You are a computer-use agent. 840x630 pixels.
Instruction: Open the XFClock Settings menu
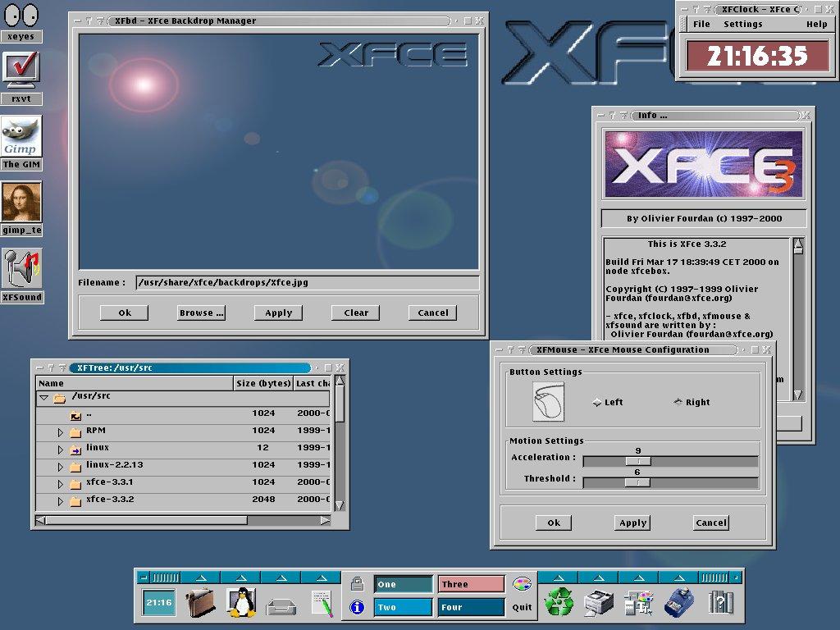click(x=742, y=24)
